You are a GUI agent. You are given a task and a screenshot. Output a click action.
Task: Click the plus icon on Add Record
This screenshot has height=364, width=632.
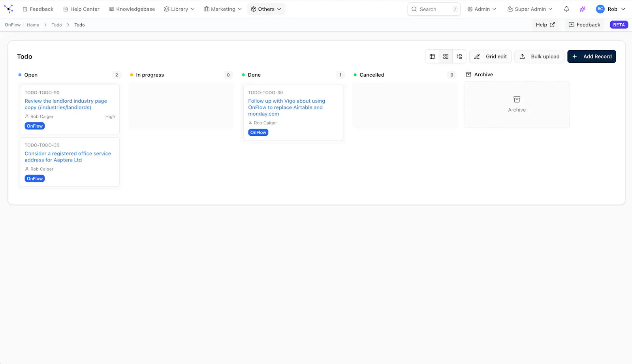tap(575, 56)
